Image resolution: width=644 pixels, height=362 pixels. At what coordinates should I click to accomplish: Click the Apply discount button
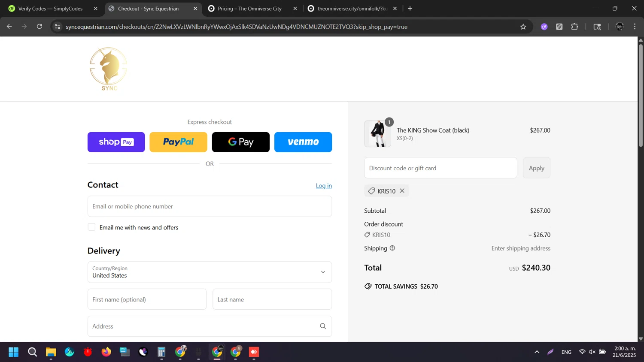[536, 168]
